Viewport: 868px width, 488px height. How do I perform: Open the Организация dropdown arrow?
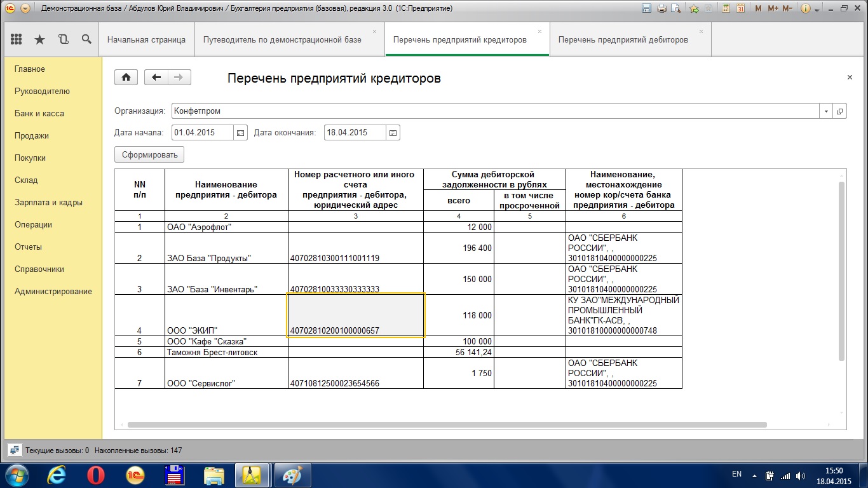pos(826,111)
